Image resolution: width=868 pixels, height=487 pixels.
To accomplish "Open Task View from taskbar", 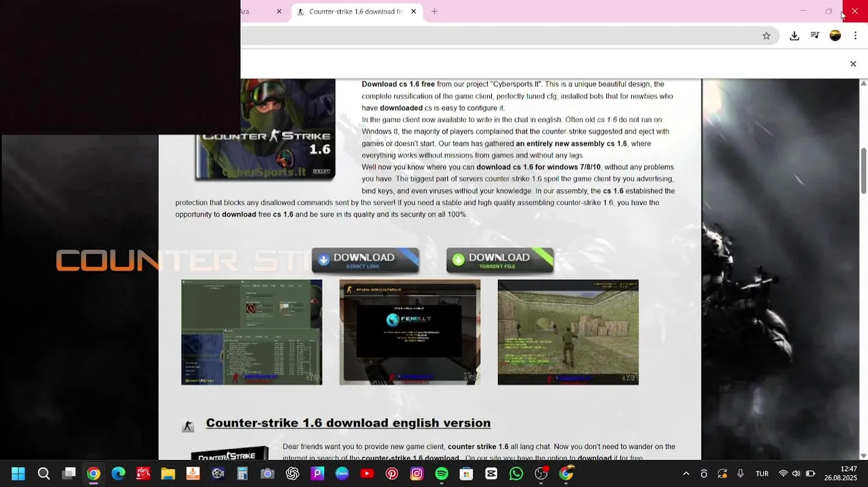I will point(68,474).
